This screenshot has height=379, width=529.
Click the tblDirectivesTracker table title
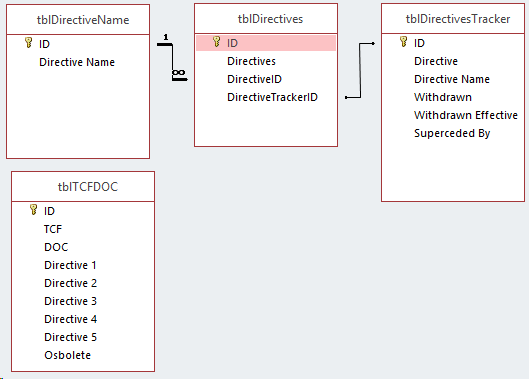(x=458, y=19)
